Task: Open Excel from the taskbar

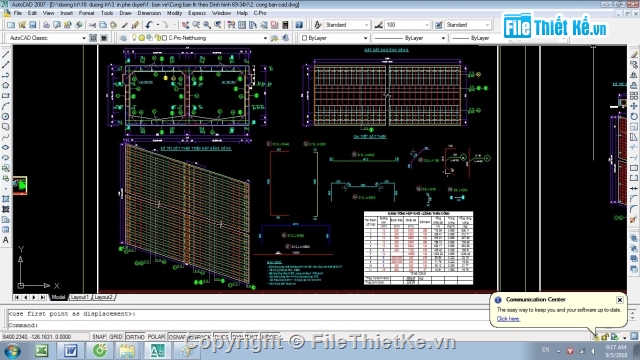Action: pos(42,351)
